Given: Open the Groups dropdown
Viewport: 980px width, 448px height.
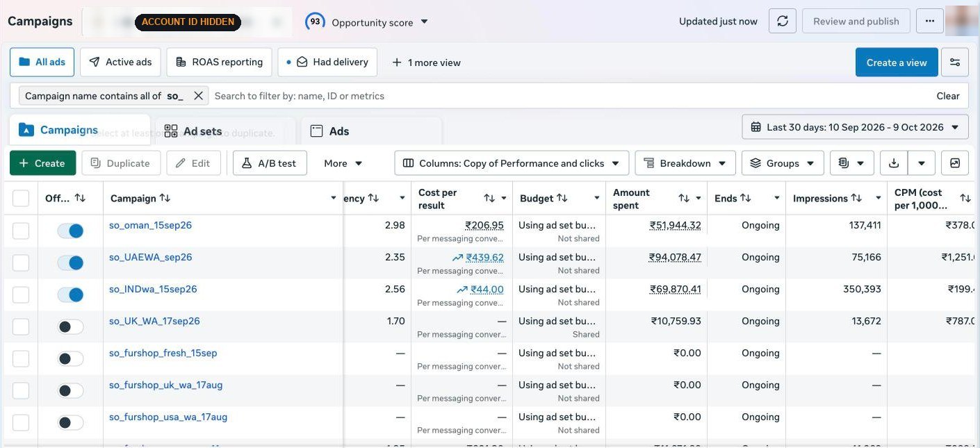Looking at the screenshot, I should [x=783, y=163].
